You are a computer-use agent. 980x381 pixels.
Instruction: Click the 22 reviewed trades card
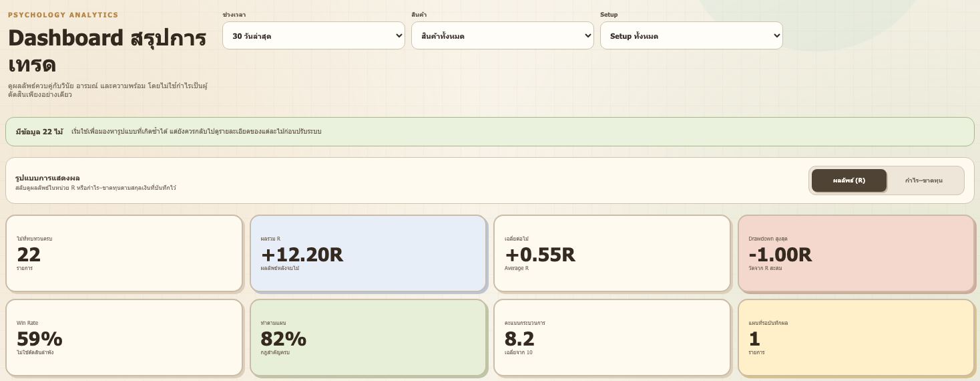tap(124, 253)
